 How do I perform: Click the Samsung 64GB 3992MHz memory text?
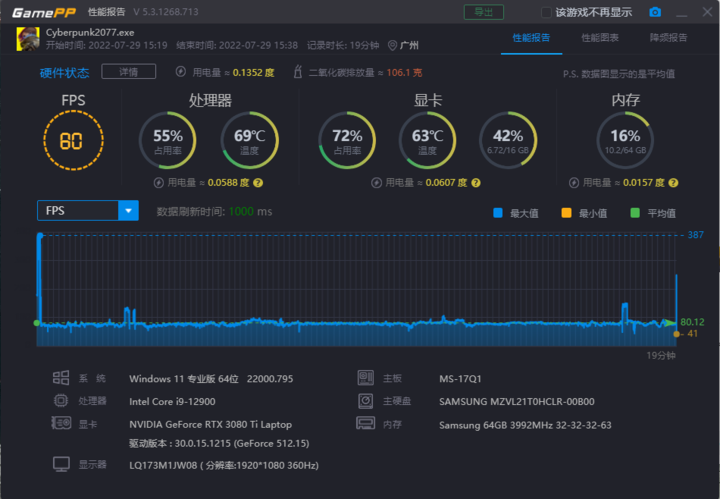525,425
